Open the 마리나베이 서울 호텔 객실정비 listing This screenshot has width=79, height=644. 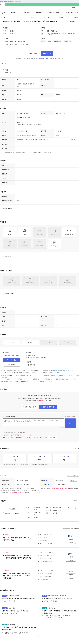[15, 611]
